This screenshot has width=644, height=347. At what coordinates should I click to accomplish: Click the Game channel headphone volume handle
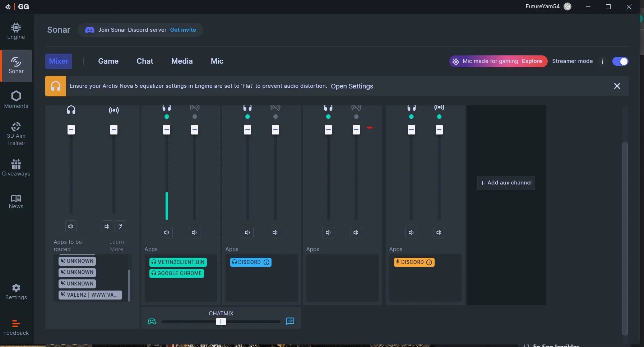click(167, 129)
